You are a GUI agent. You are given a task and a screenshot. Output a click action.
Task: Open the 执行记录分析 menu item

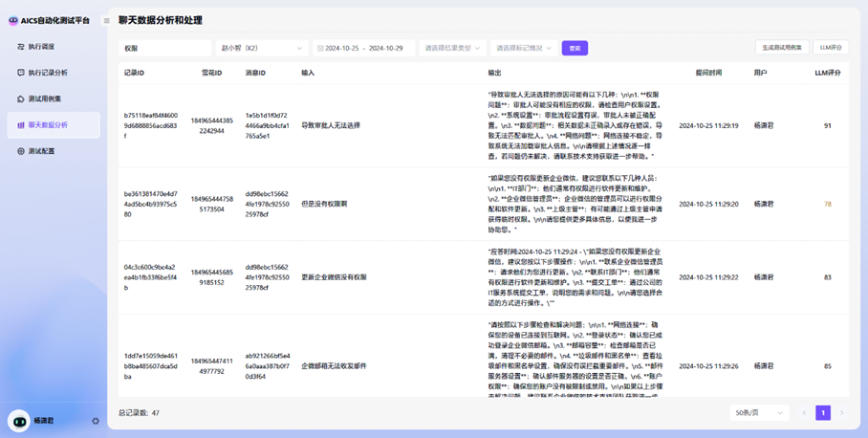[x=54, y=73]
